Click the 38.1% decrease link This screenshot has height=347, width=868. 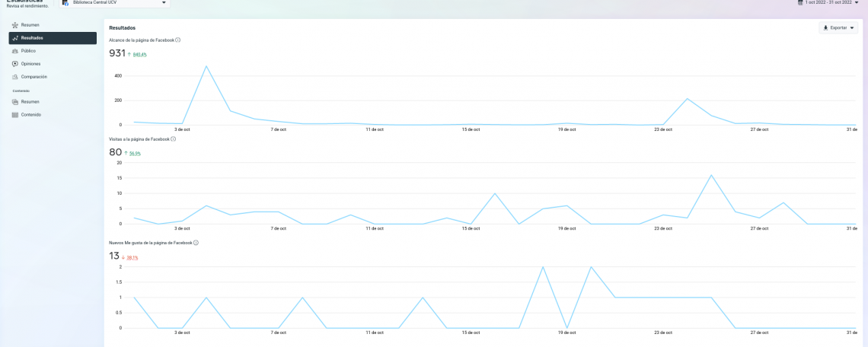[x=132, y=258]
